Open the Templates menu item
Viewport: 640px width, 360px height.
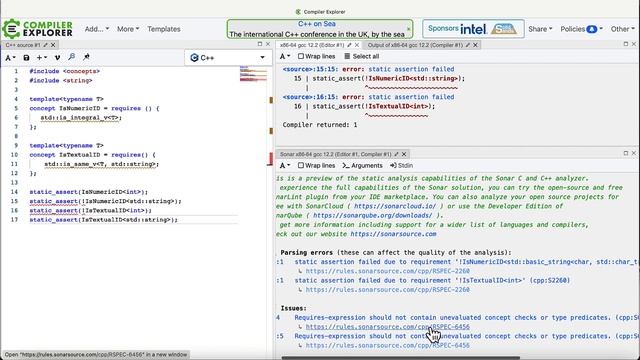pos(164,29)
